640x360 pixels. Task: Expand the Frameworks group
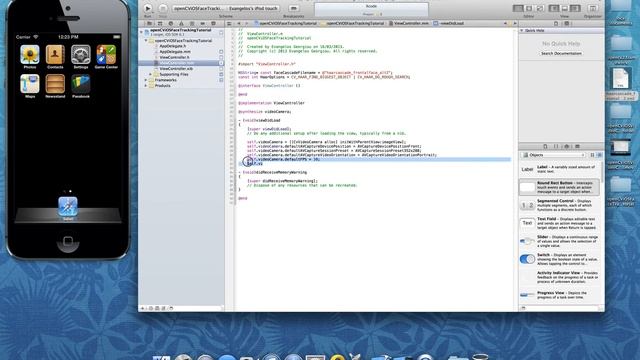(146, 80)
